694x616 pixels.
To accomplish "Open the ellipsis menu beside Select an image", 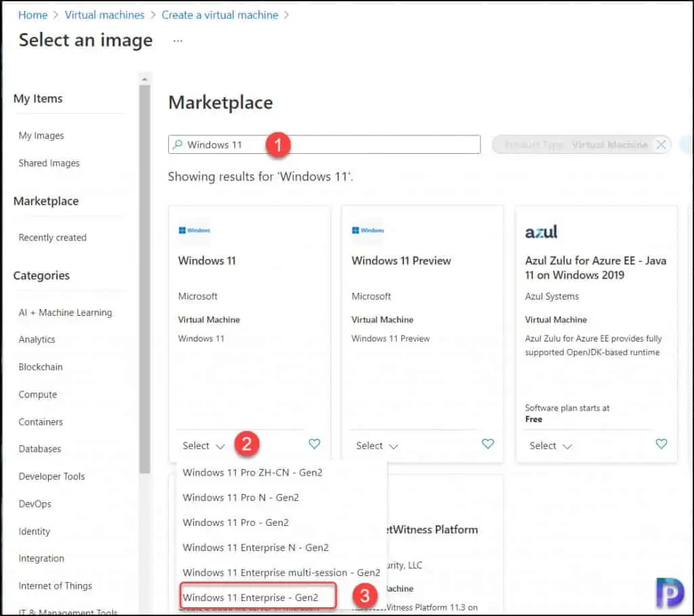I will pyautogui.click(x=178, y=41).
